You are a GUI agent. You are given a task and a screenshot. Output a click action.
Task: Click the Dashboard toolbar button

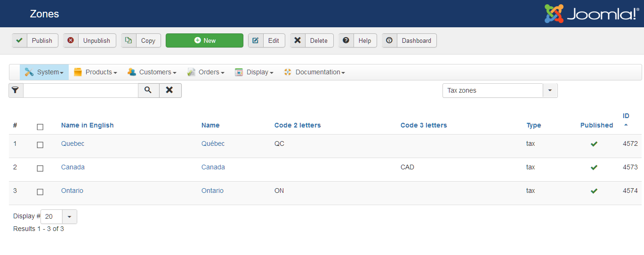pyautogui.click(x=409, y=40)
